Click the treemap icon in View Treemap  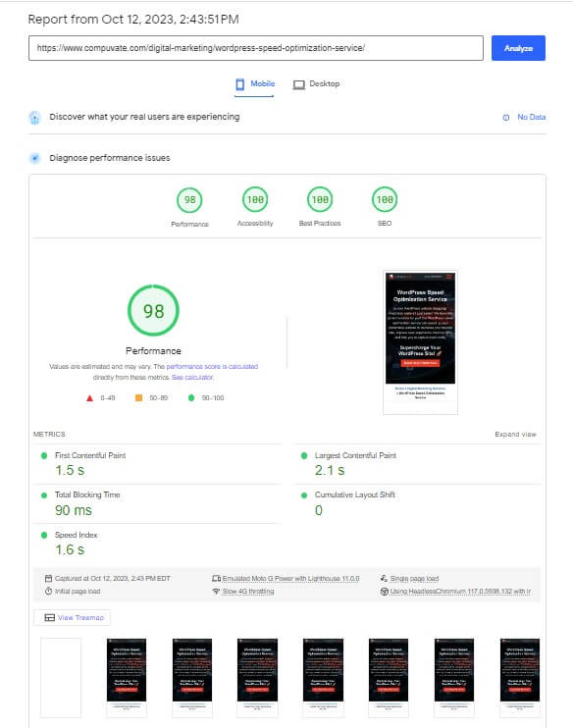click(49, 617)
